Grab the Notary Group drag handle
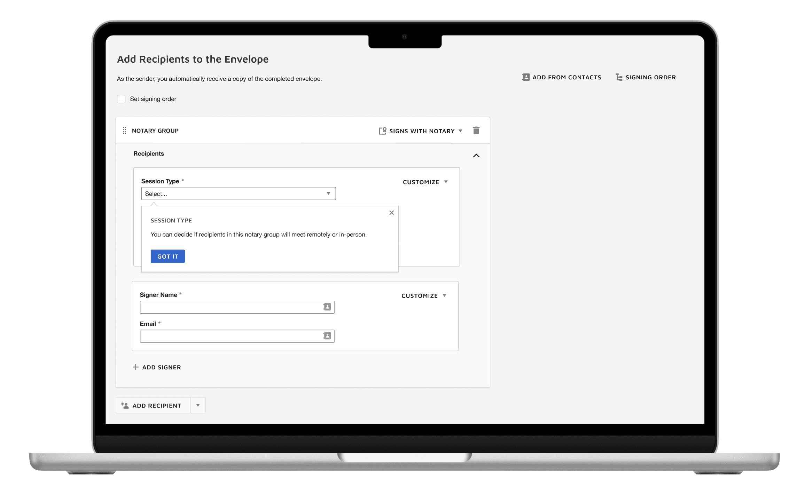 tap(124, 131)
